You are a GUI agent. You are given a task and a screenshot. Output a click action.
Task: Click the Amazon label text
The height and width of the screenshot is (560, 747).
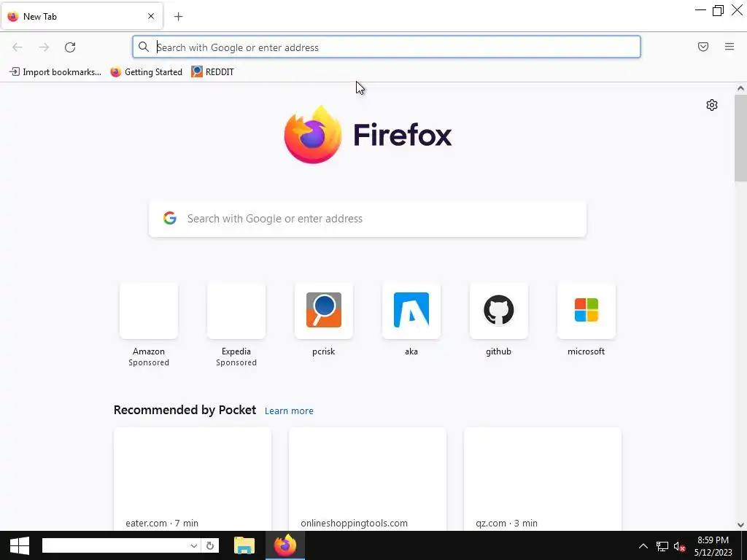point(149,351)
